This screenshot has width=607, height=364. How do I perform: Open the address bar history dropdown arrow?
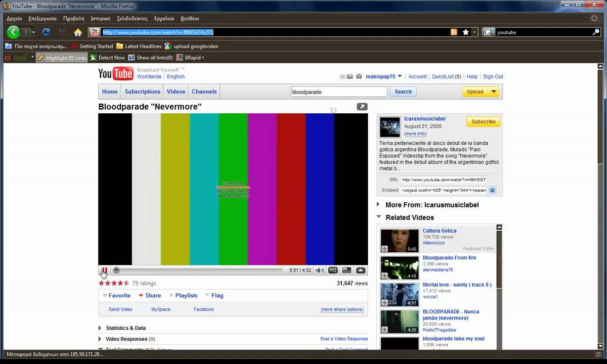pos(474,32)
